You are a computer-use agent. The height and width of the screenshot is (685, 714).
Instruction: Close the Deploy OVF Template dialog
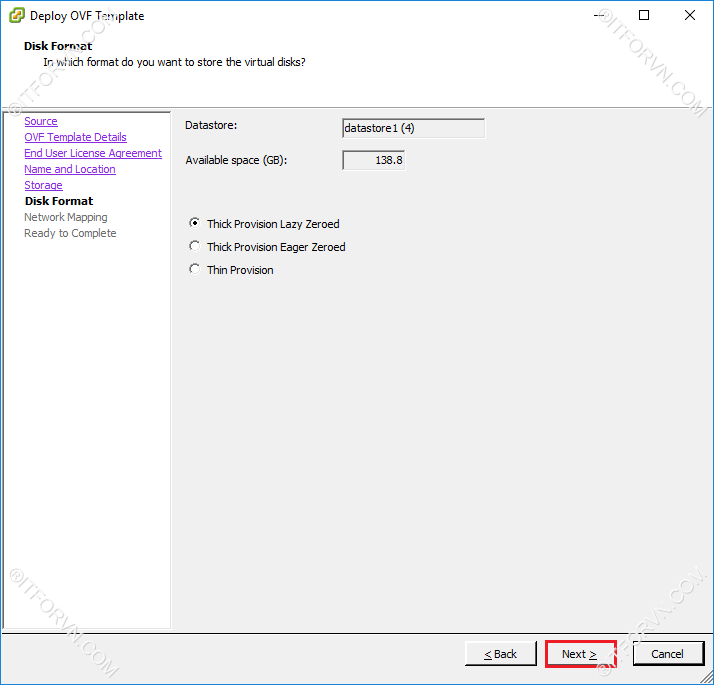pos(689,16)
